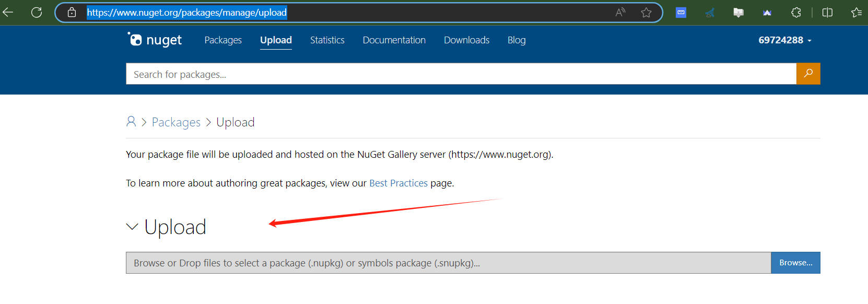Screen dimensions: 868x304
Task: Click the browser back arrow
Action: (8, 13)
